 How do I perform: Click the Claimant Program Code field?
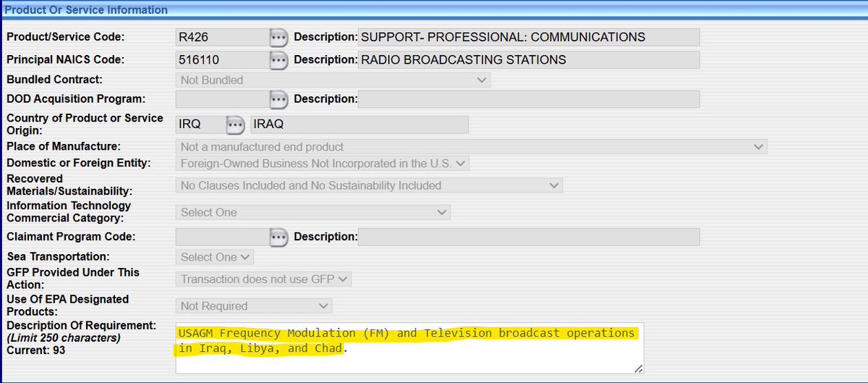click(x=223, y=237)
